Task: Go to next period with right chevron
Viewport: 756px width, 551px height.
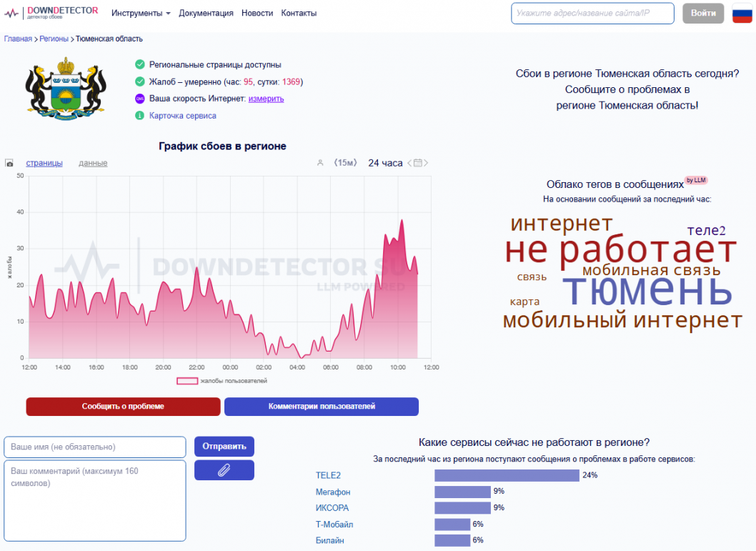Action: tap(427, 163)
